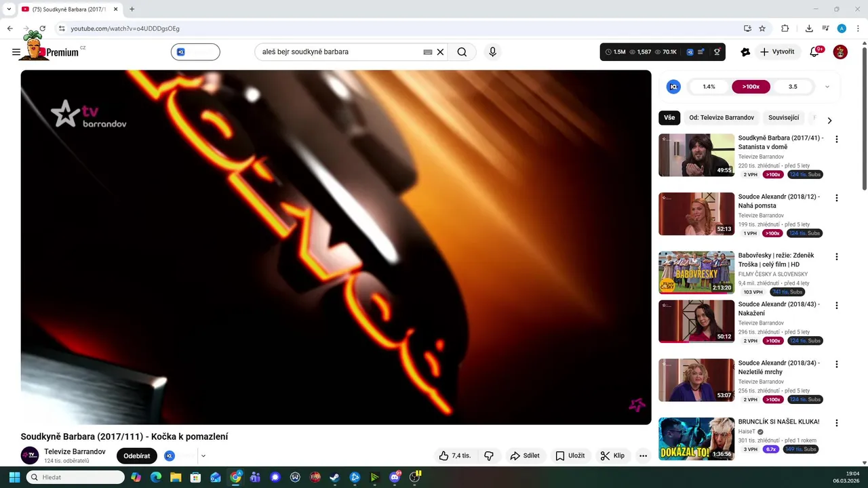Viewport: 868px width, 488px height.
Task: Open Televize Barrandov channel avatar
Action: (30, 456)
